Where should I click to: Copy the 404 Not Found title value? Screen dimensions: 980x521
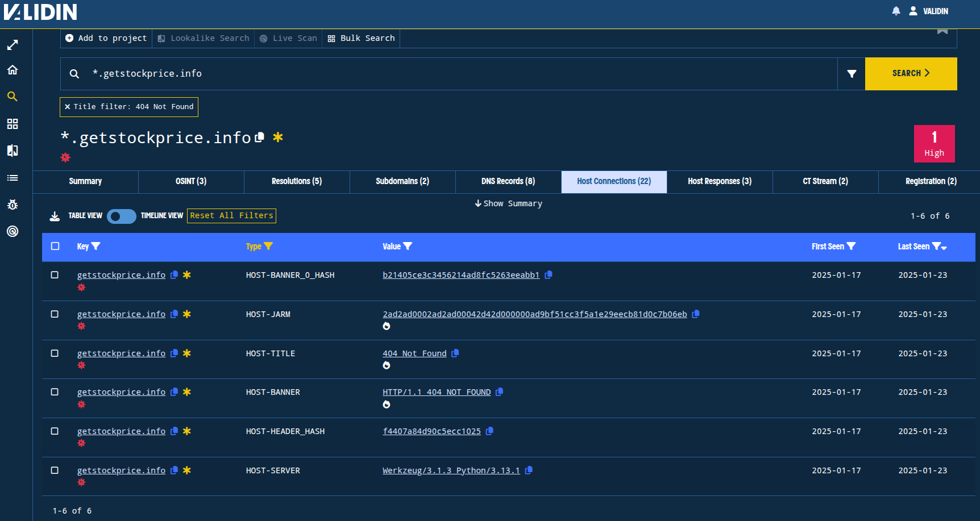click(455, 353)
